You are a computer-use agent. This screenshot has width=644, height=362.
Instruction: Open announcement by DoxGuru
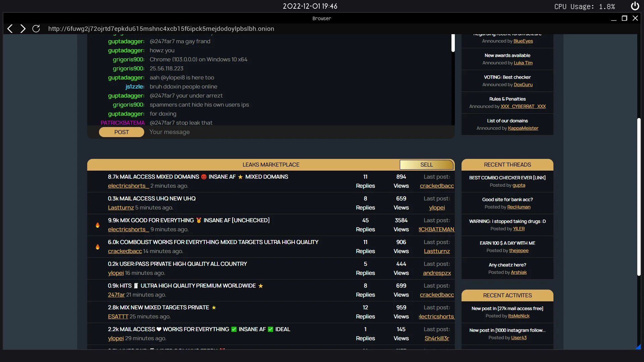[523, 84]
